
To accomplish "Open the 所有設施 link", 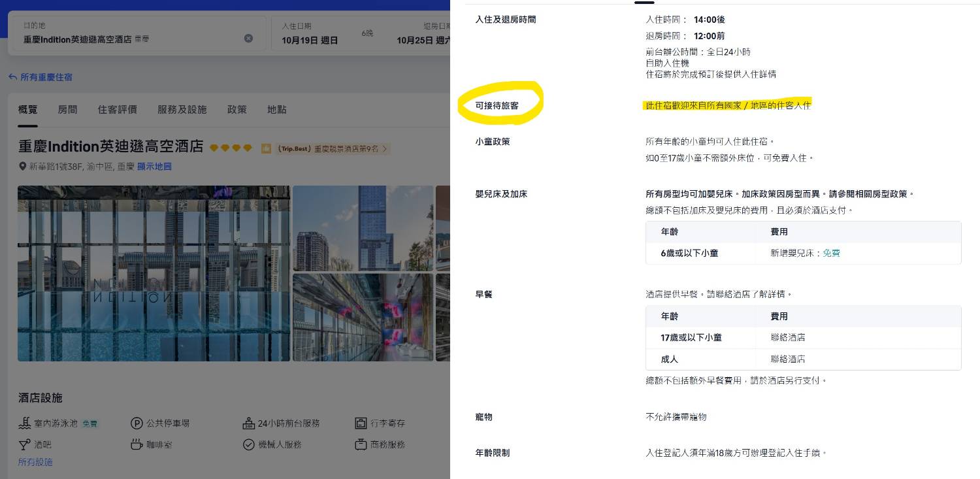I will tap(35, 462).
